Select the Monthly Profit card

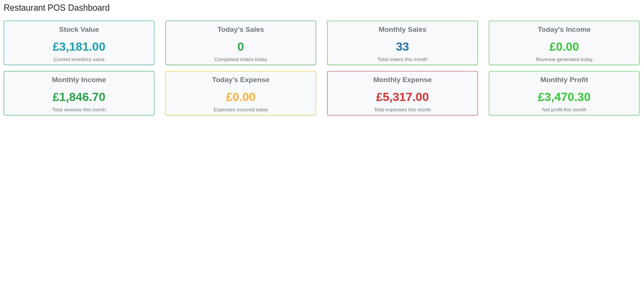pyautogui.click(x=564, y=93)
